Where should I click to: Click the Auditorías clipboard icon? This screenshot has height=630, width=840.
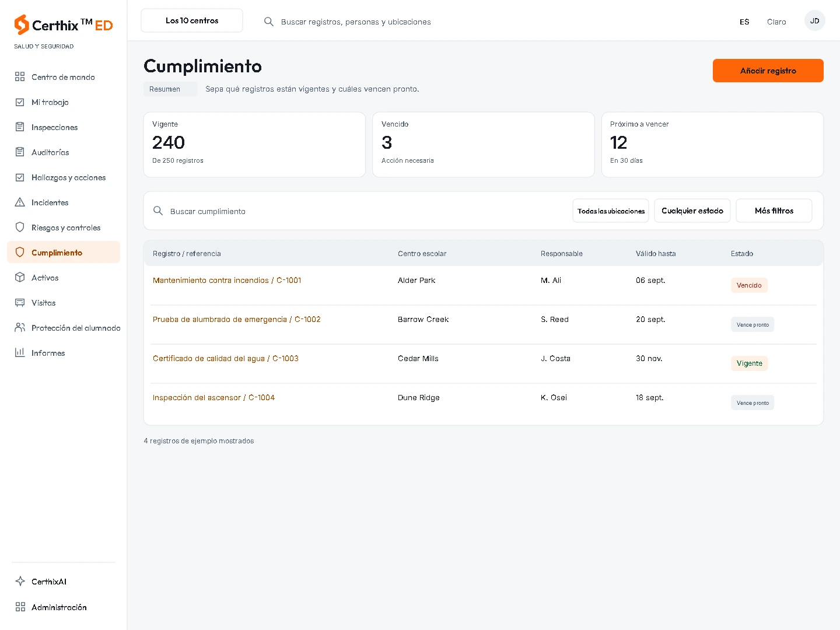click(20, 152)
